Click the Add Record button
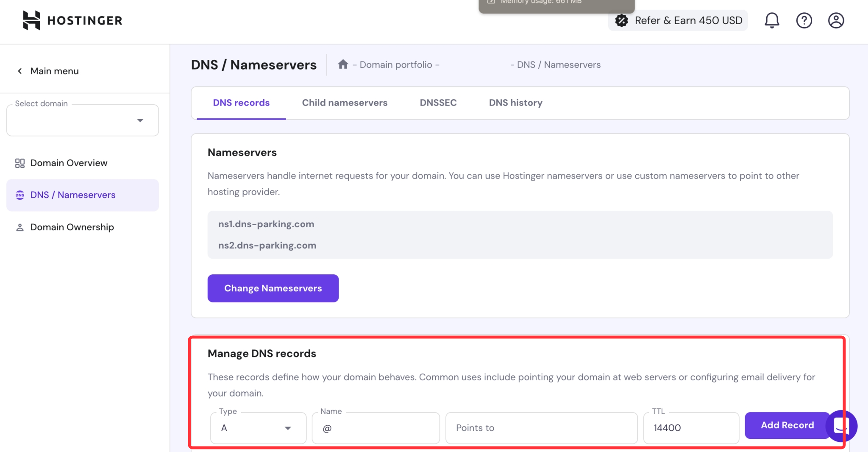The height and width of the screenshot is (452, 868). click(x=787, y=425)
